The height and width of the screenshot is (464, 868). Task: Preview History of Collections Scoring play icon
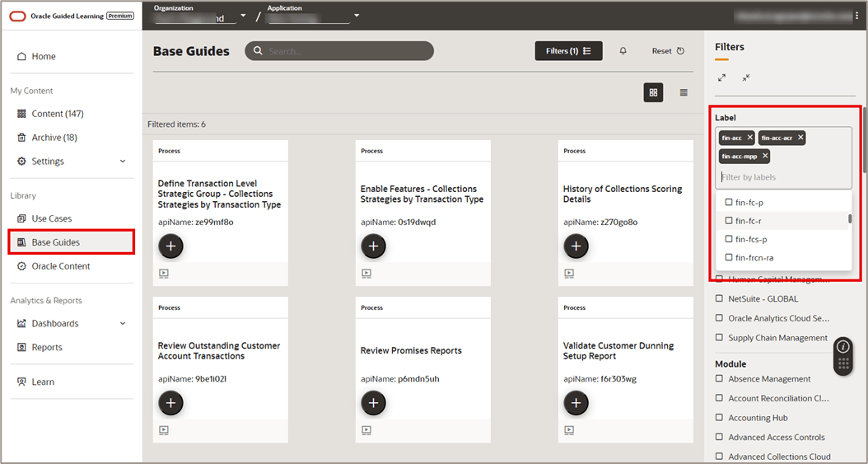pyautogui.click(x=569, y=273)
